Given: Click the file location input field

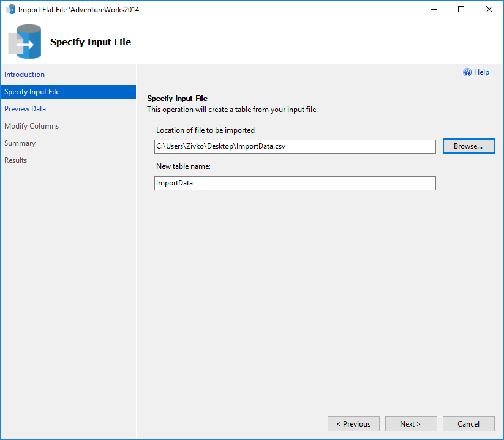Looking at the screenshot, I should [x=295, y=146].
